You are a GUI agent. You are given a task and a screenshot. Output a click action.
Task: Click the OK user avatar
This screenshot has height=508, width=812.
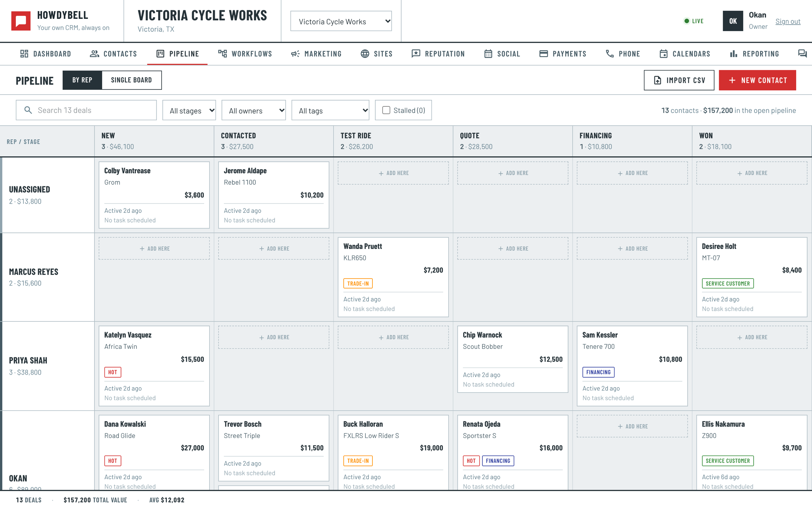pyautogui.click(x=733, y=21)
